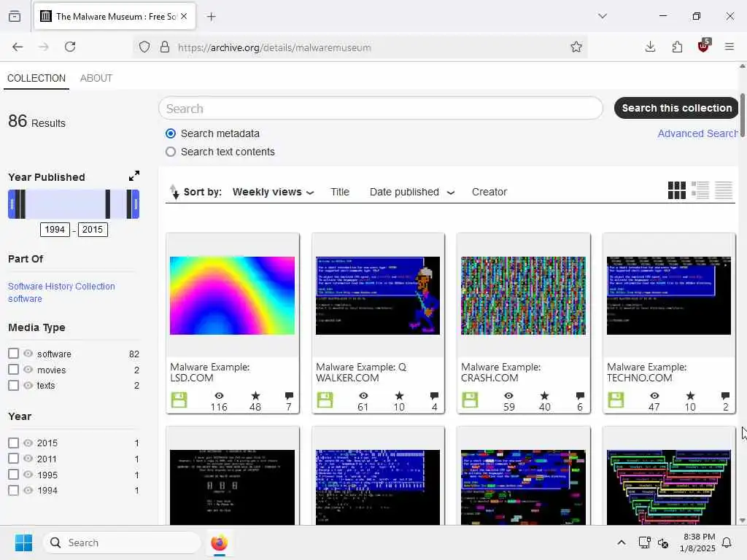Open Malware Example: CRASH.COM title
Viewport: 747px width, 560px height.
500,373
